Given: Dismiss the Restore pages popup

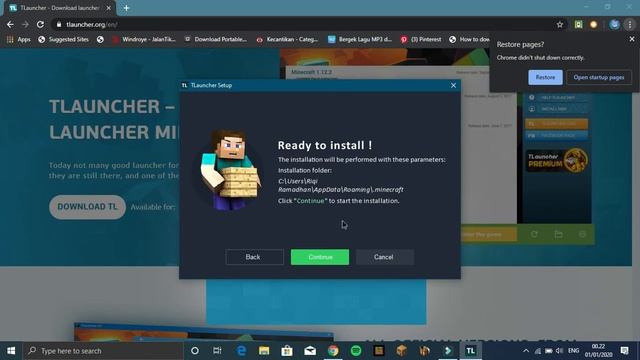Looking at the screenshot, I should [632, 39].
